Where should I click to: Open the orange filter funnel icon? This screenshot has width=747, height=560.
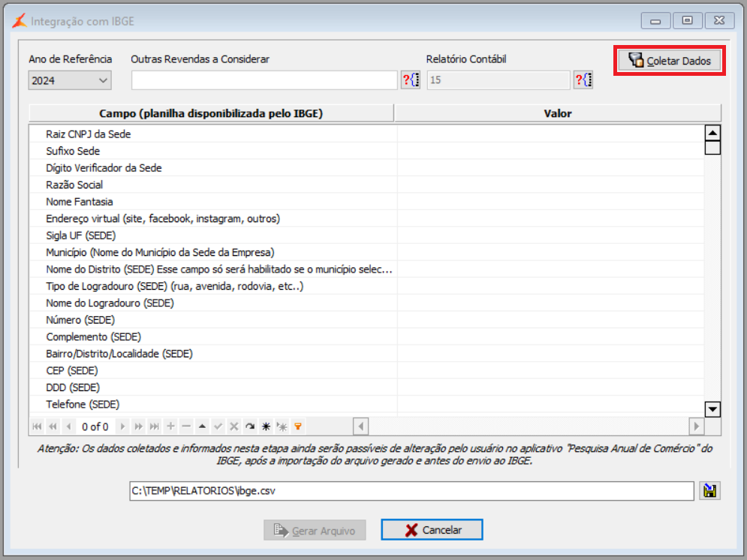click(298, 426)
